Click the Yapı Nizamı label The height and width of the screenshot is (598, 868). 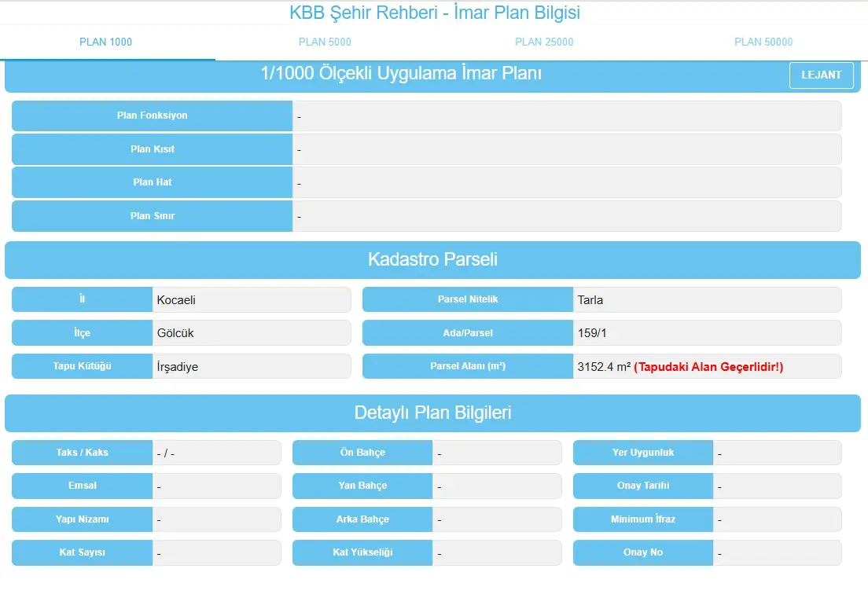pyautogui.click(x=82, y=519)
